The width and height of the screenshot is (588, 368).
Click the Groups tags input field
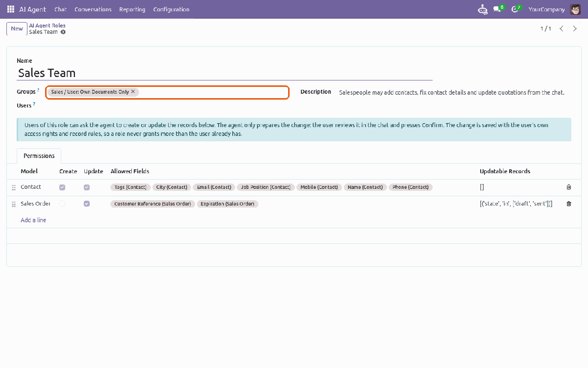(x=167, y=92)
